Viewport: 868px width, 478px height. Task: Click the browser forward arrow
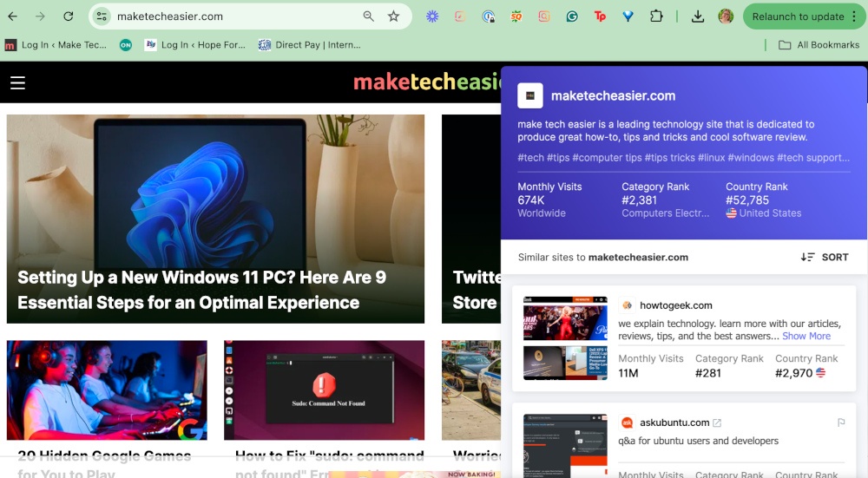pos(40,16)
